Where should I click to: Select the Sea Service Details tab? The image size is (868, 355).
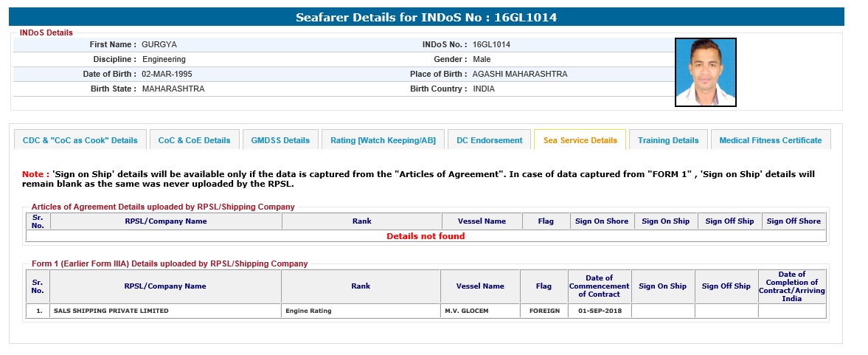tap(580, 140)
